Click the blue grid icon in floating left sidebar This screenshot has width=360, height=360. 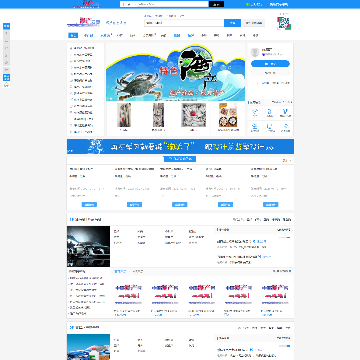point(6,77)
